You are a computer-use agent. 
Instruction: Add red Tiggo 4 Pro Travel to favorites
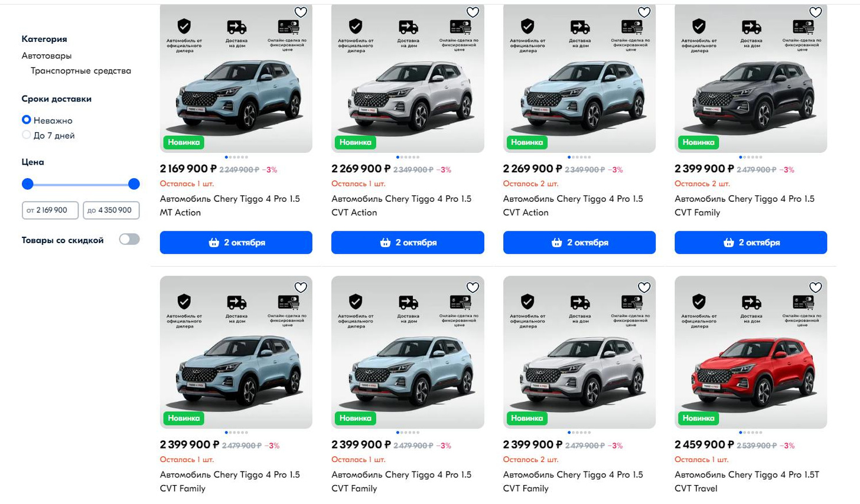click(815, 287)
